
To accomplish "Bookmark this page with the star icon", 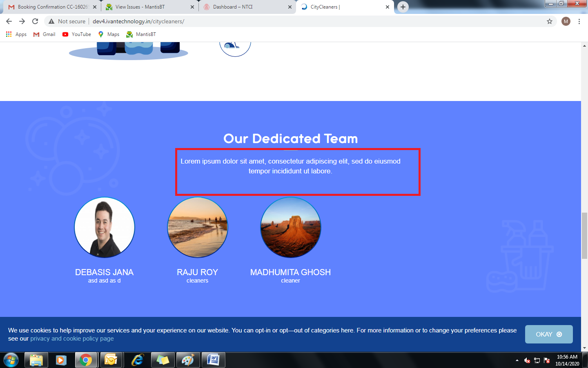I will pyautogui.click(x=550, y=21).
